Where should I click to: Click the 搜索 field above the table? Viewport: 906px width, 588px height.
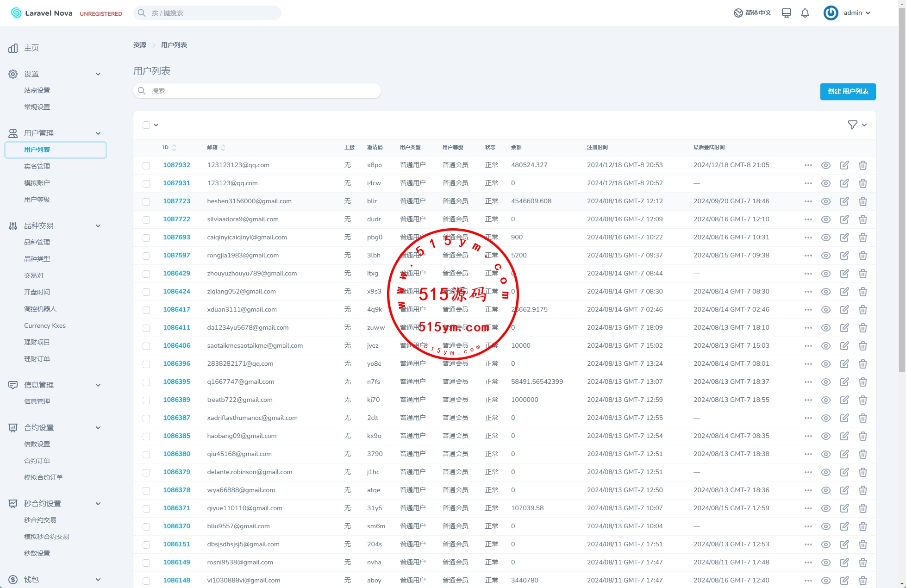point(257,91)
